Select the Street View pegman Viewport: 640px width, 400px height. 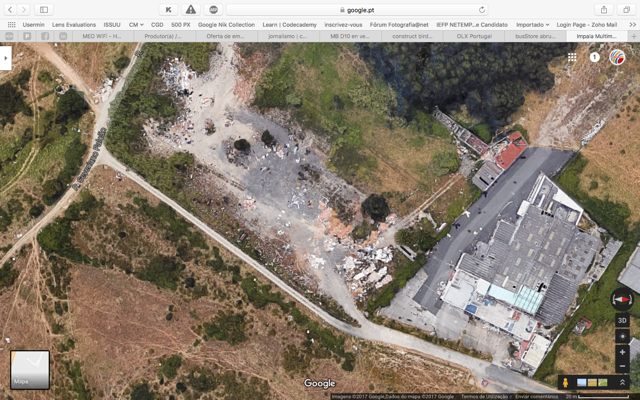(565, 382)
